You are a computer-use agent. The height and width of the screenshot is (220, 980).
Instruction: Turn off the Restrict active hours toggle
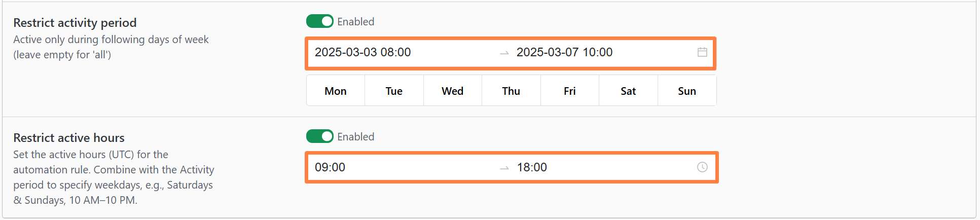point(319,136)
